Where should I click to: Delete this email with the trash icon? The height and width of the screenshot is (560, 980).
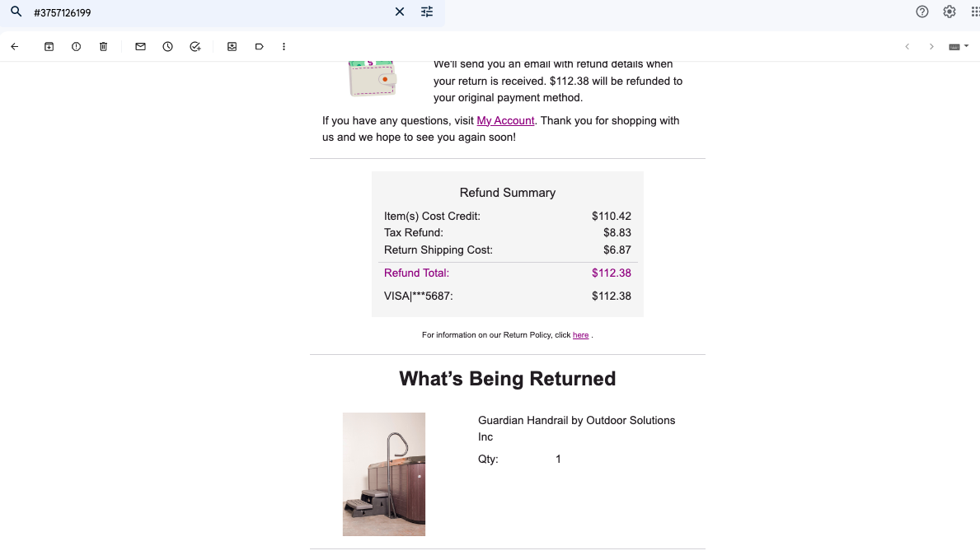coord(104,47)
